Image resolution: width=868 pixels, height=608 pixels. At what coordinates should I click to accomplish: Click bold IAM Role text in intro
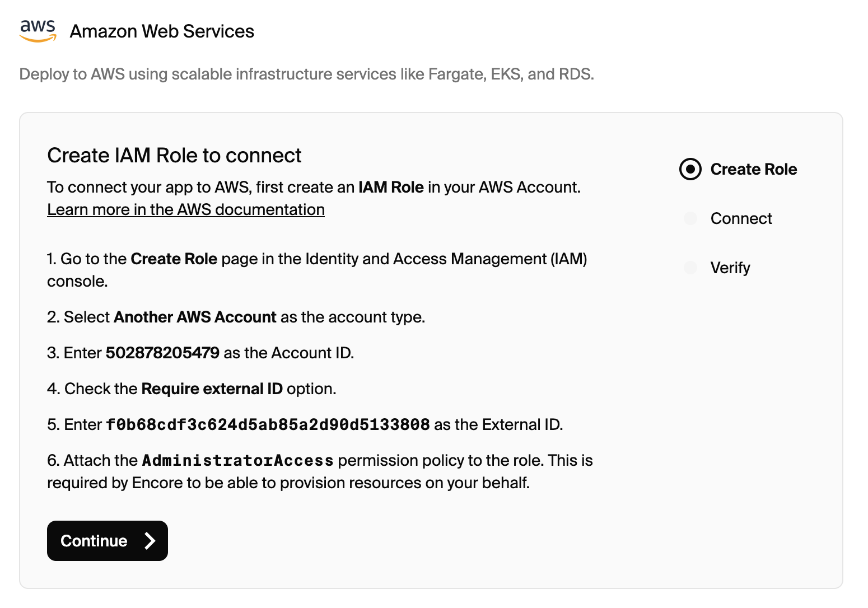pos(391,187)
